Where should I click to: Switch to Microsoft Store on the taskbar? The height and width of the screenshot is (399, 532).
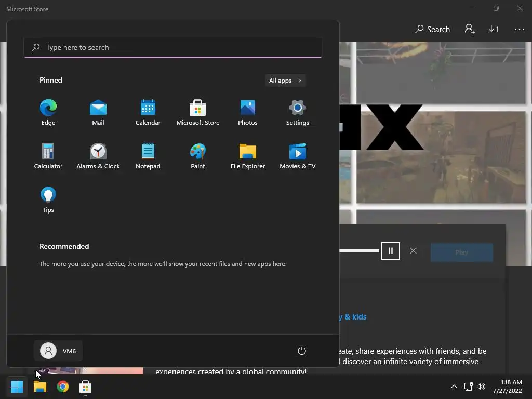click(x=86, y=387)
